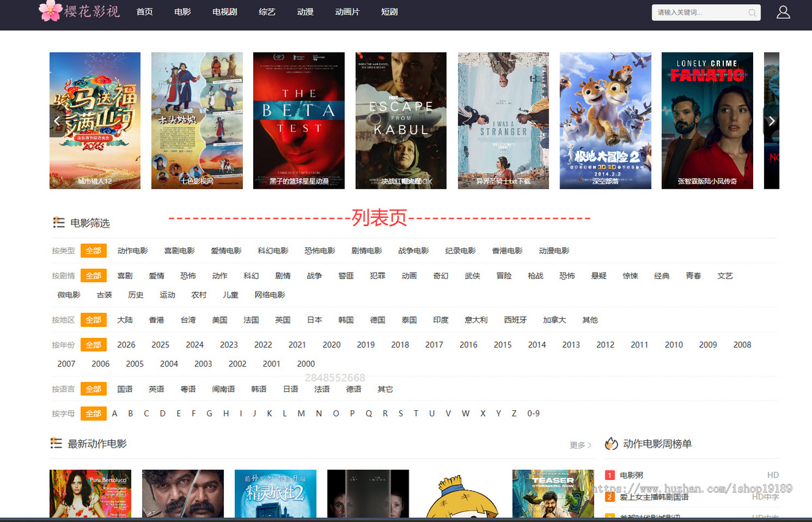
Task: Filter by plot 悬疑
Action: (598, 276)
